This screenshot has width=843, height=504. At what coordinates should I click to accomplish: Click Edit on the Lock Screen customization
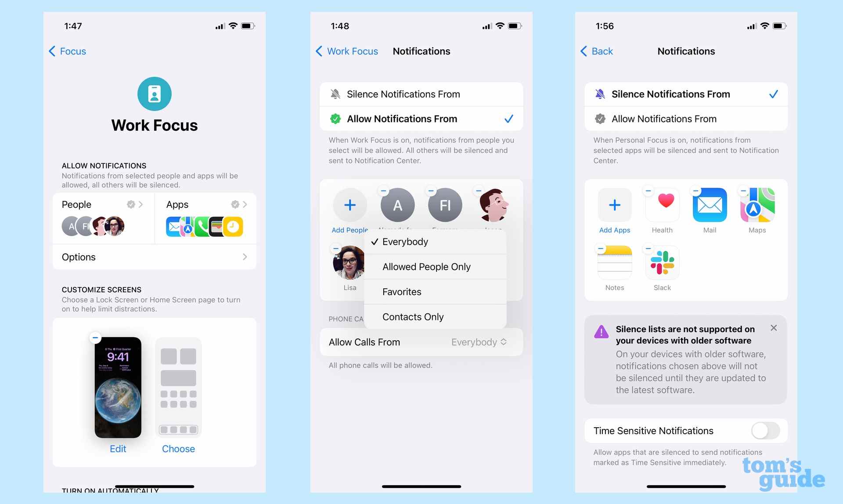point(118,448)
